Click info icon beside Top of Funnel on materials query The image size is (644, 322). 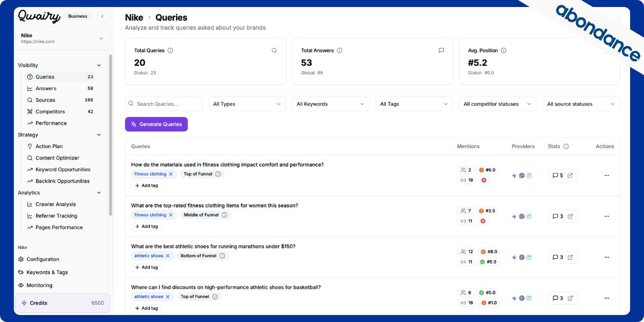point(217,174)
